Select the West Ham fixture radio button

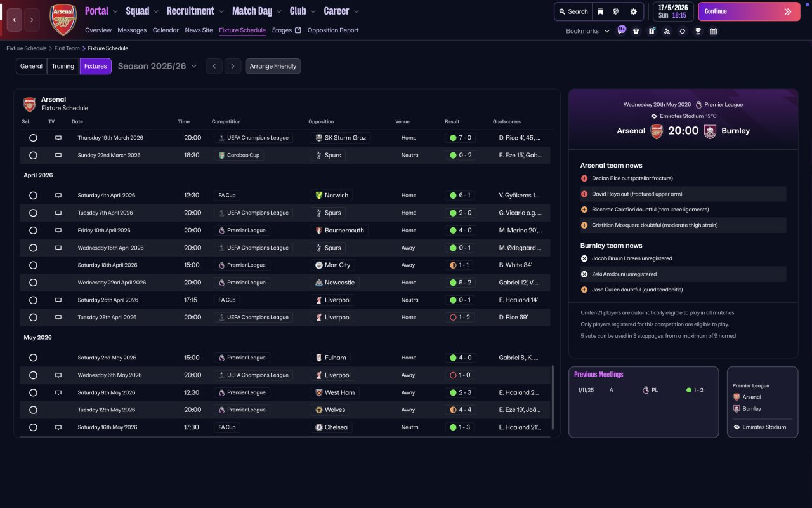tap(33, 392)
